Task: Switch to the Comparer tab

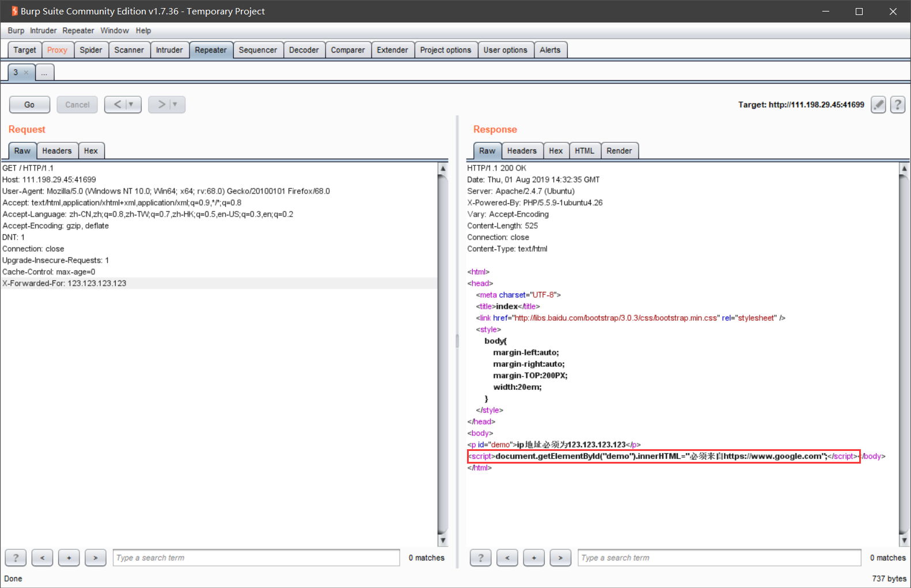Action: pos(348,50)
